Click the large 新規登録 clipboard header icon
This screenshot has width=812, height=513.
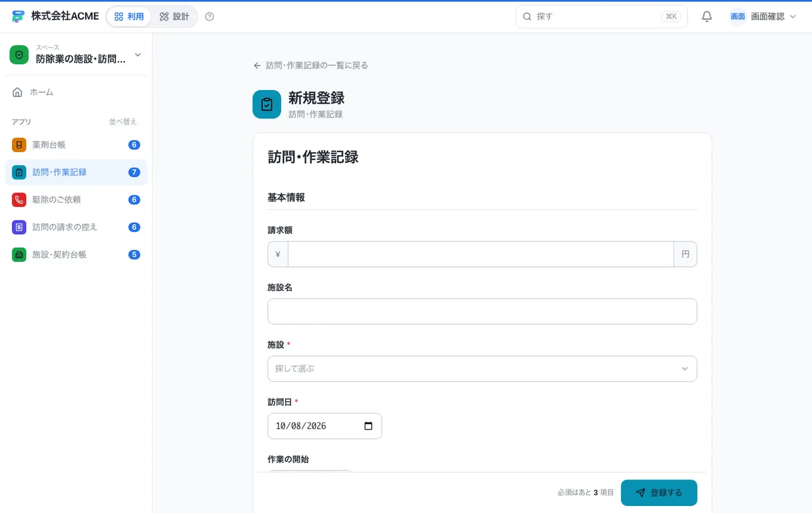pos(266,104)
